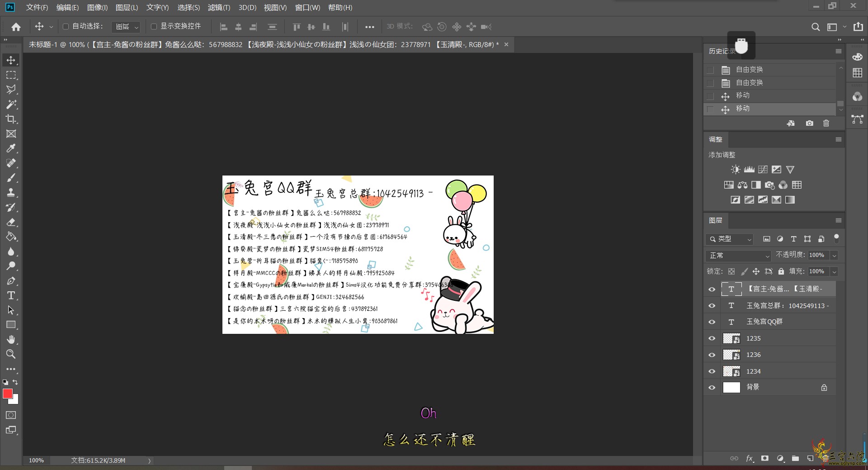The height and width of the screenshot is (470, 868).
Task: Open the 图层 auto-select target dropdown
Action: tap(126, 27)
